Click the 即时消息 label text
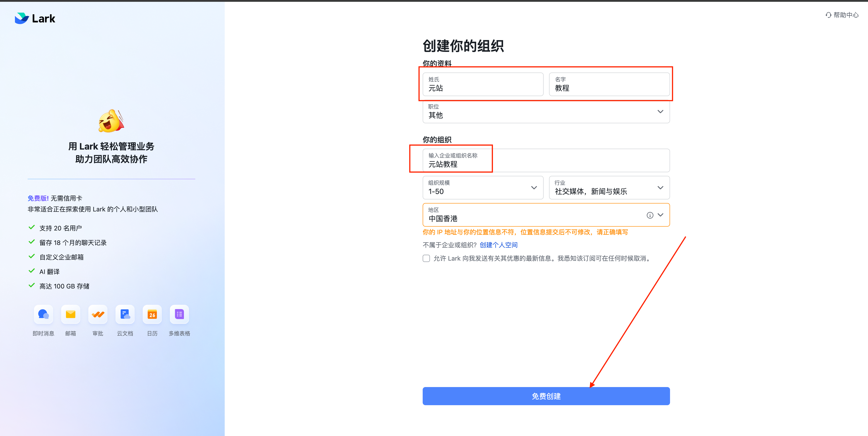Screen dimensions: 868x436 (43, 334)
